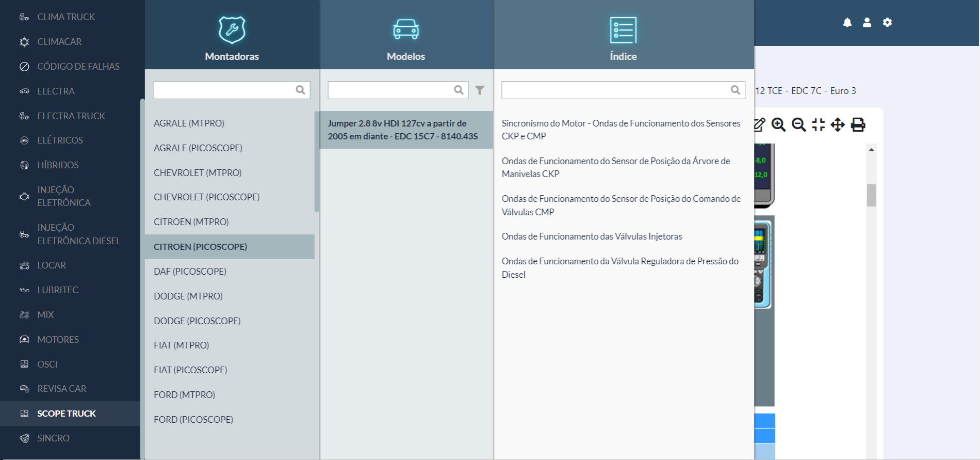Click the document vertical scrollbar thumb
Viewport: 980px width, 460px height.
point(871,196)
